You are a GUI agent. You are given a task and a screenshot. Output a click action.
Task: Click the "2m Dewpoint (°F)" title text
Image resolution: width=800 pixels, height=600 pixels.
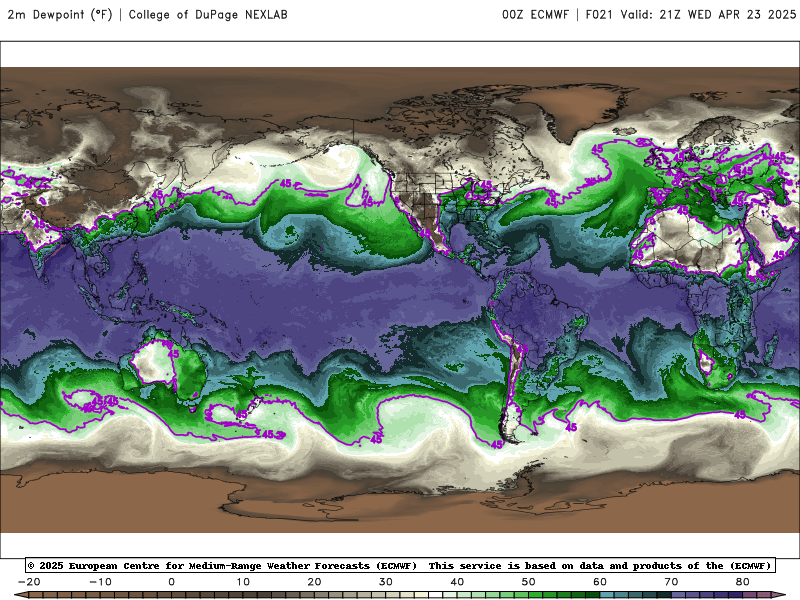[x=60, y=14]
